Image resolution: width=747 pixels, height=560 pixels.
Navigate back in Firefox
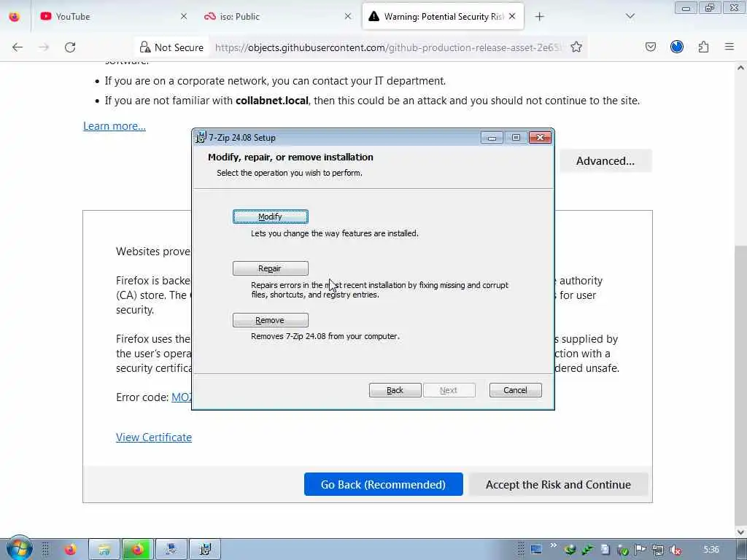(18, 47)
